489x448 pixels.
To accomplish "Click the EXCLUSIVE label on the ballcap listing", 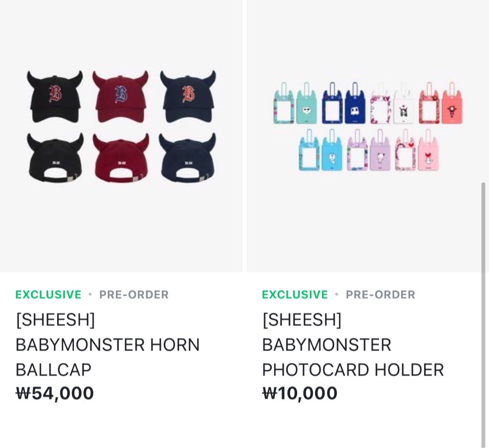I will coord(50,294).
